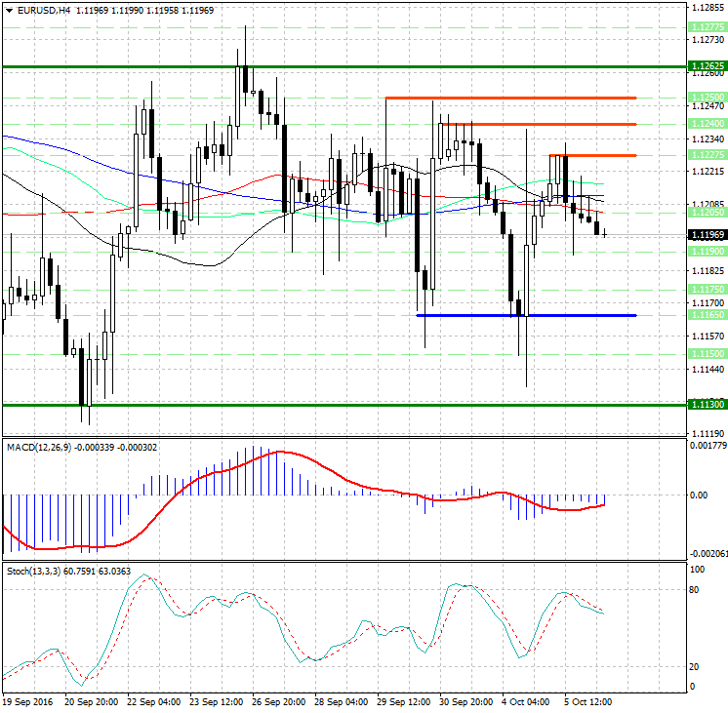The width and height of the screenshot is (728, 713).
Task: Click the light green 1.11900 level label
Action: [x=708, y=251]
